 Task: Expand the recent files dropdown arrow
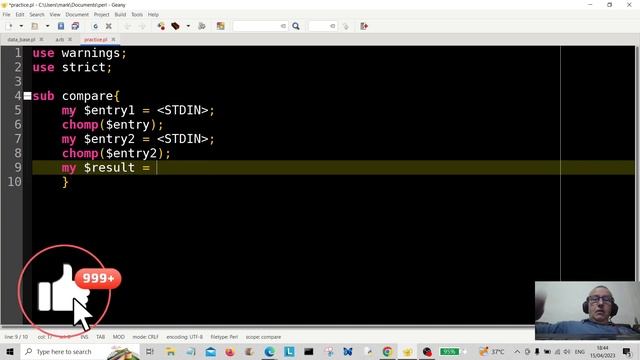47,26
